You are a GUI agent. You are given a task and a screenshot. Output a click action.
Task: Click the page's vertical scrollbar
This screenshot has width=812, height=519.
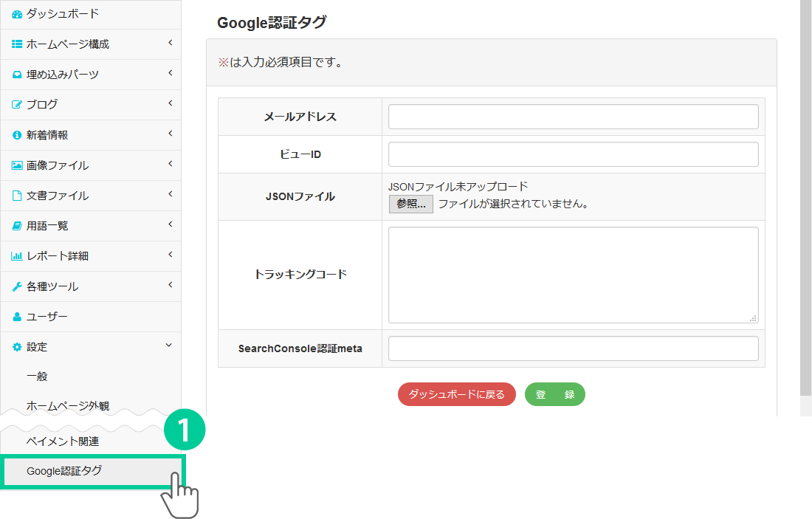click(x=805, y=199)
